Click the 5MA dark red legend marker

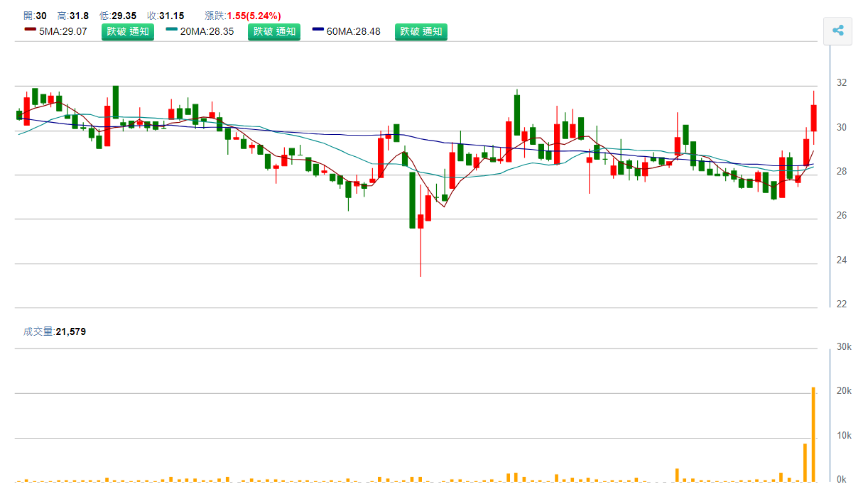[30, 30]
